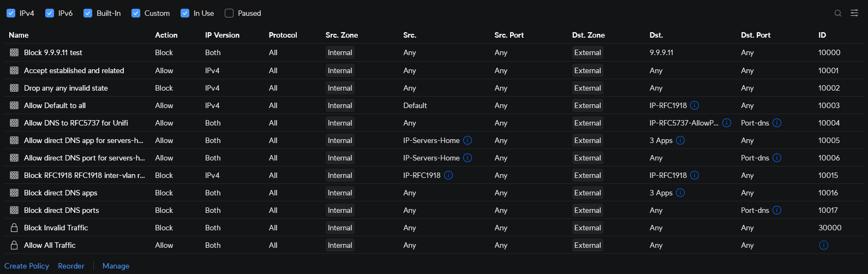Disable the Built-In filter checkbox

[88, 13]
